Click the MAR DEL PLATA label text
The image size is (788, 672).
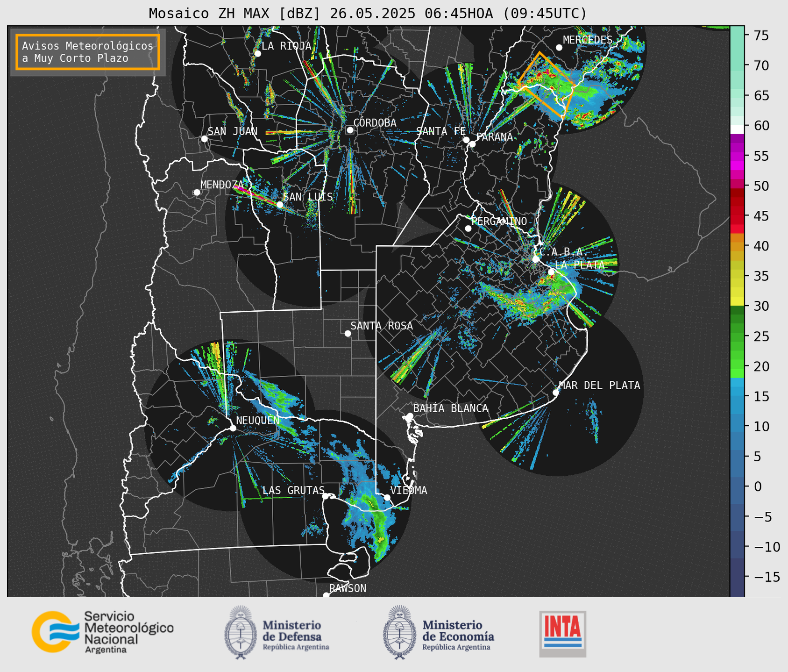click(599, 386)
